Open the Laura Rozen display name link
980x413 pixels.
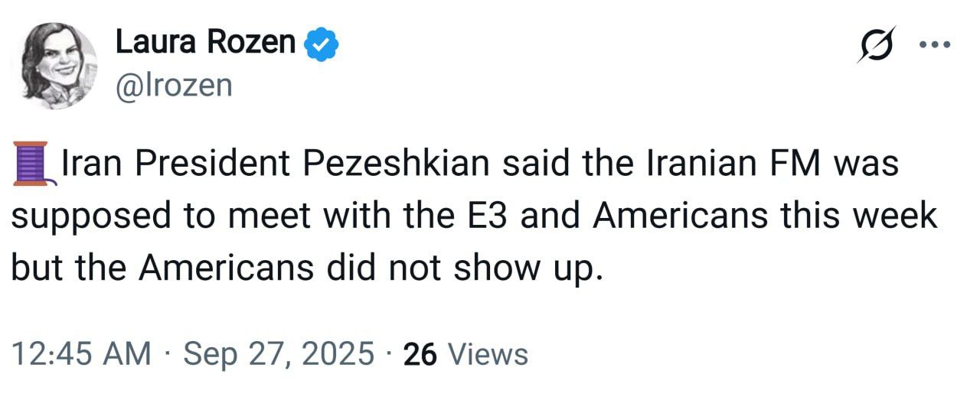coord(205,42)
